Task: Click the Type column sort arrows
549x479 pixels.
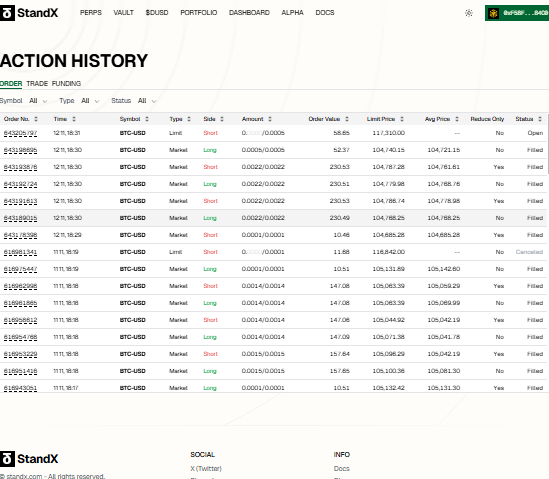Action: pyautogui.click(x=189, y=119)
